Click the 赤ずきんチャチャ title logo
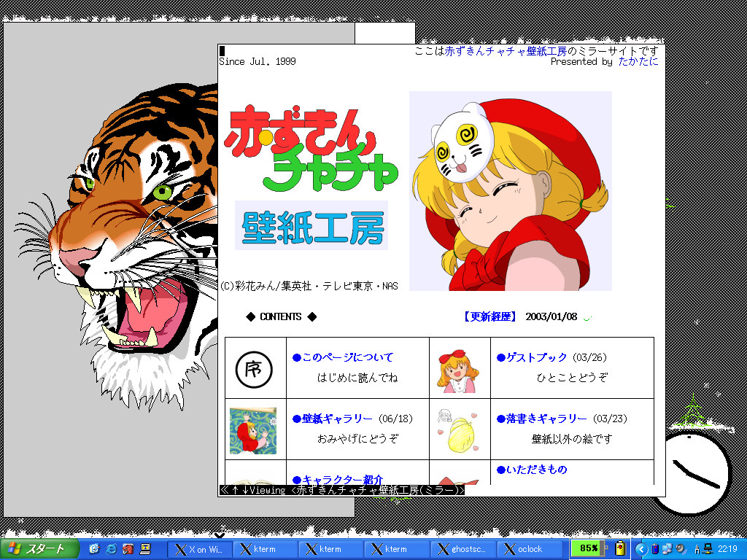This screenshot has height=560, width=747. [311, 149]
